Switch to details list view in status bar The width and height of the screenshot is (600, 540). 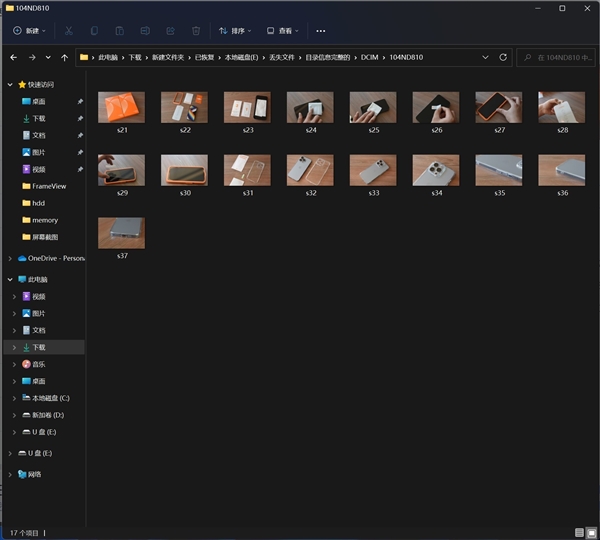(x=579, y=532)
